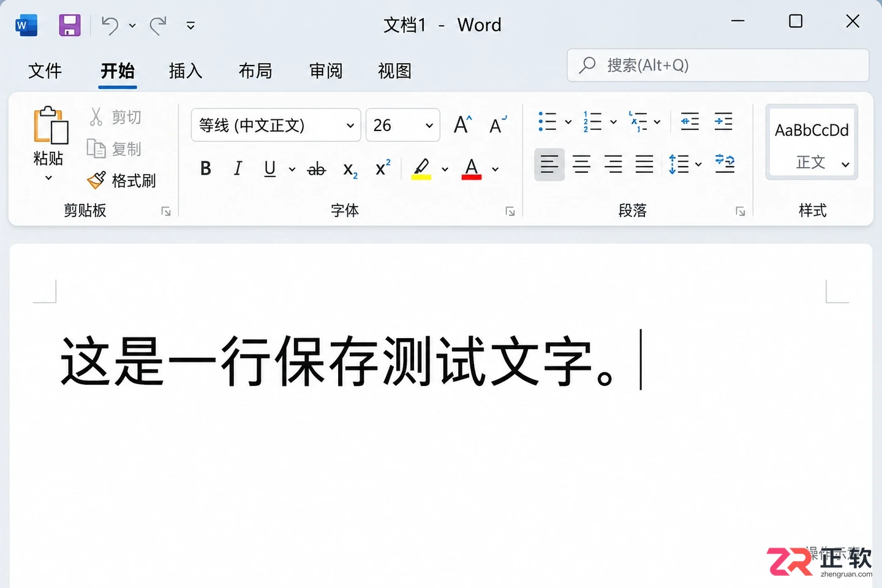Apply yellow text highlight color
This screenshot has height=588, width=882.
pos(421,168)
